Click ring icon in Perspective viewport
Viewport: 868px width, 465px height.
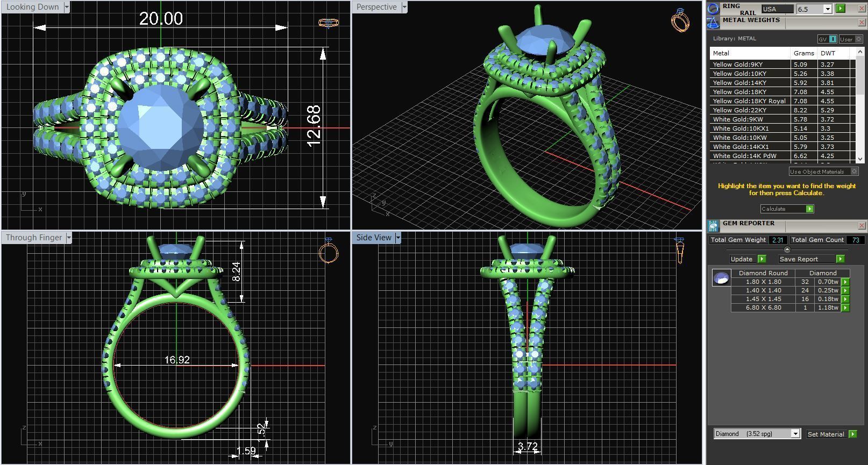(680, 20)
